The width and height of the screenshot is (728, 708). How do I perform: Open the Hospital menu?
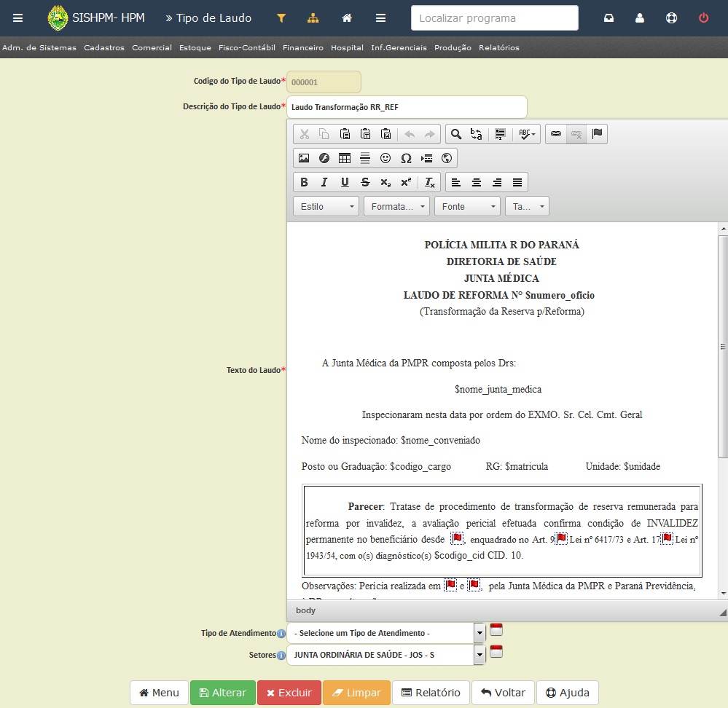(x=347, y=47)
